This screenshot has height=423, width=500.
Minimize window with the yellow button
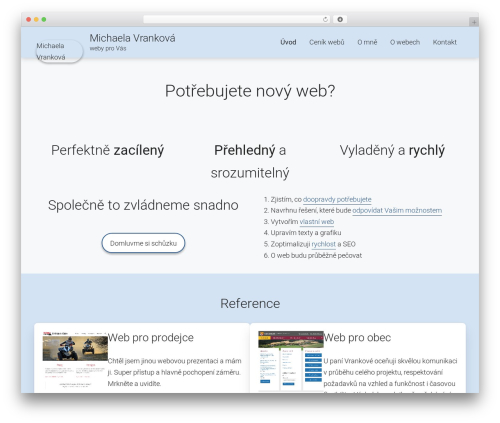pos(36,19)
